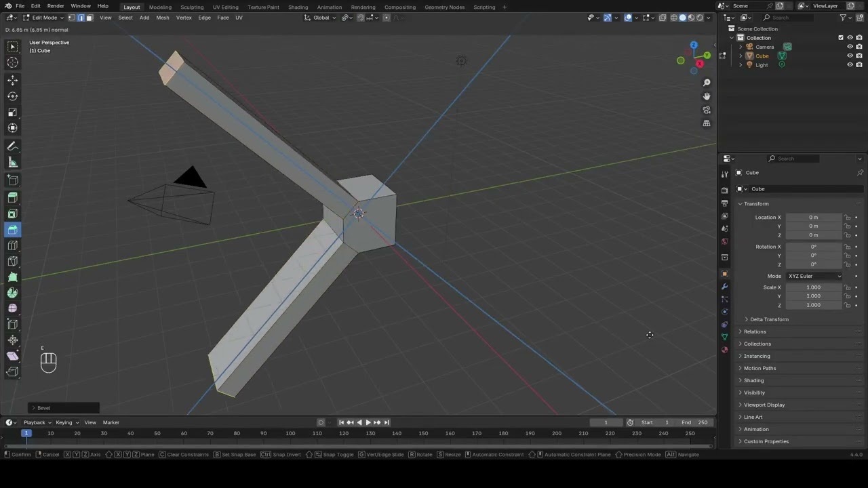
Task: Toggle camera view icon in viewport
Action: tap(707, 110)
